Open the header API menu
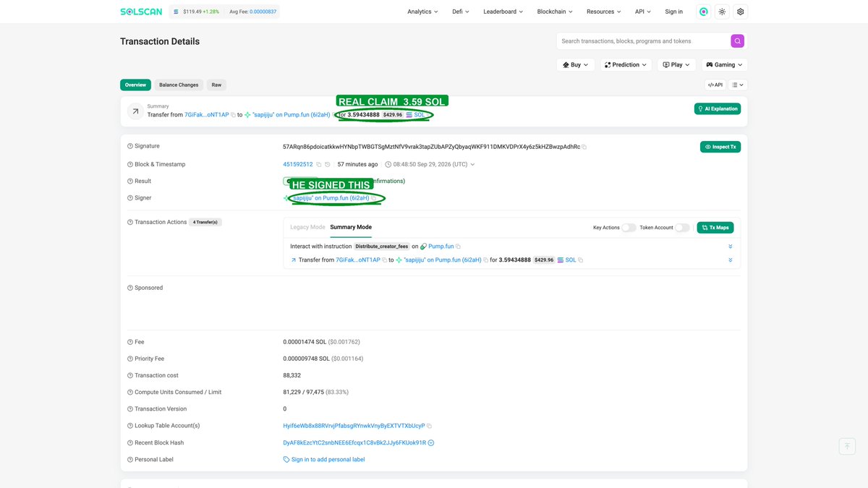This screenshot has width=868, height=488. click(643, 12)
